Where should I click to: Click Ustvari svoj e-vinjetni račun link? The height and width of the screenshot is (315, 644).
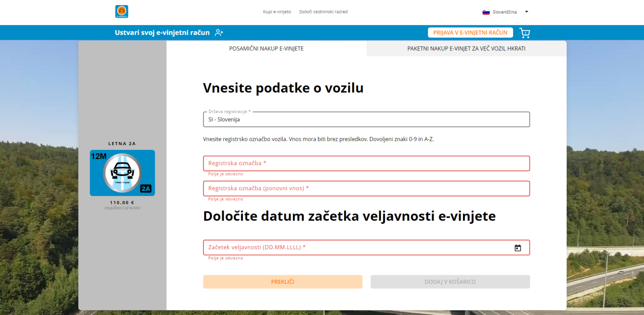[162, 33]
